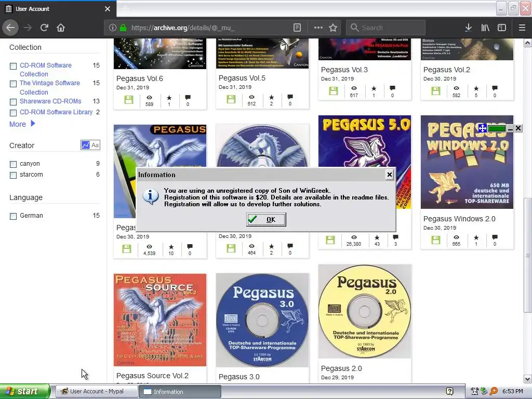Open the blue Pegasus 3.0 disc thumbnail
532x399 pixels.
[x=262, y=320]
